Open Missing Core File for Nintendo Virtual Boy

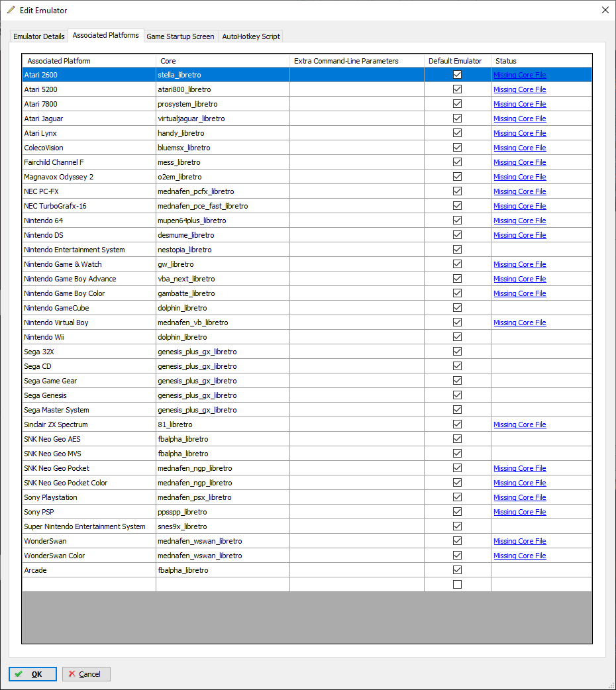tap(519, 322)
